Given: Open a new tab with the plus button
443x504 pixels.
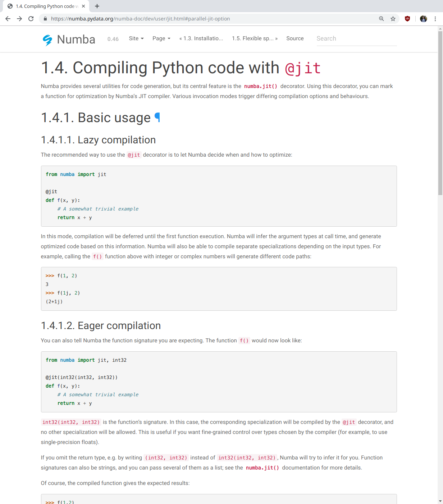Looking at the screenshot, I should point(97,6).
